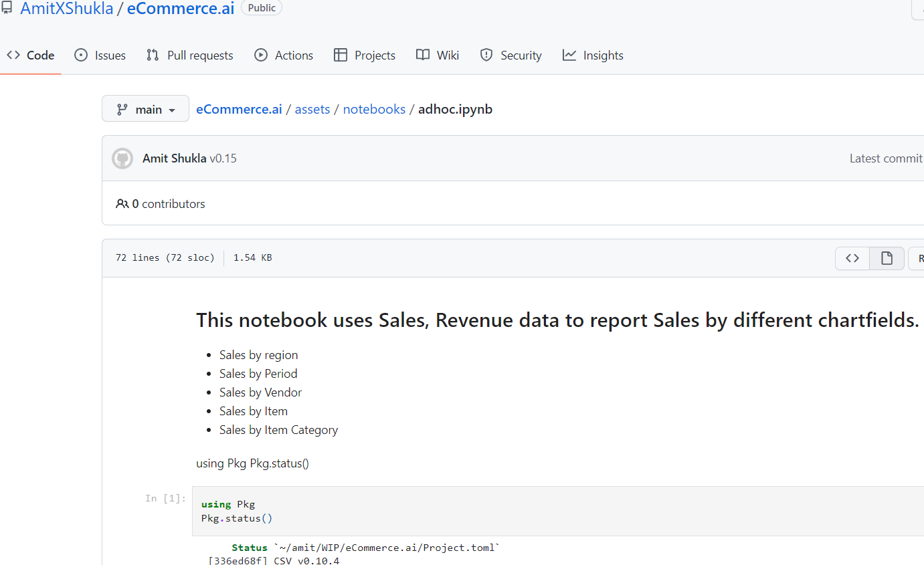
Task: Click the Pull requests branch icon
Action: 153,55
